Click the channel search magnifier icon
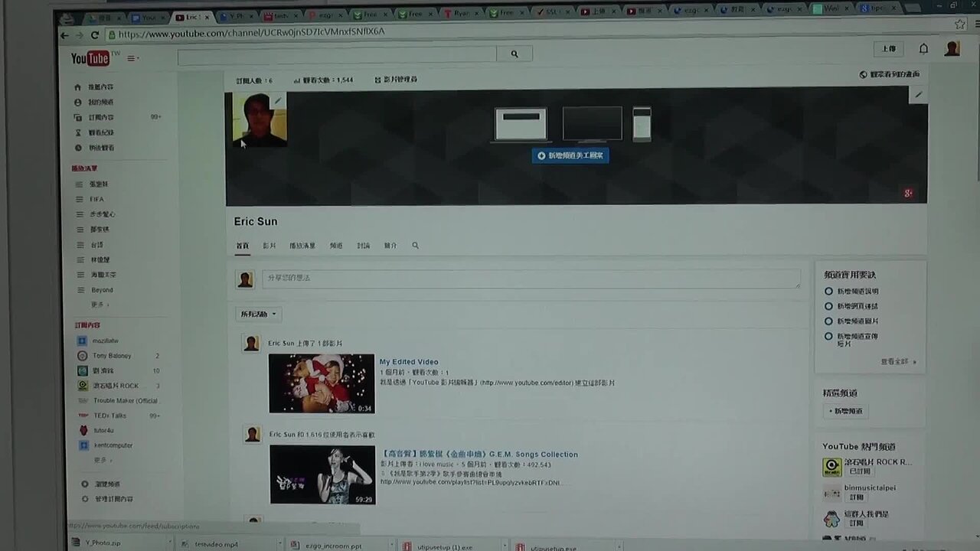980x551 pixels. (x=415, y=246)
